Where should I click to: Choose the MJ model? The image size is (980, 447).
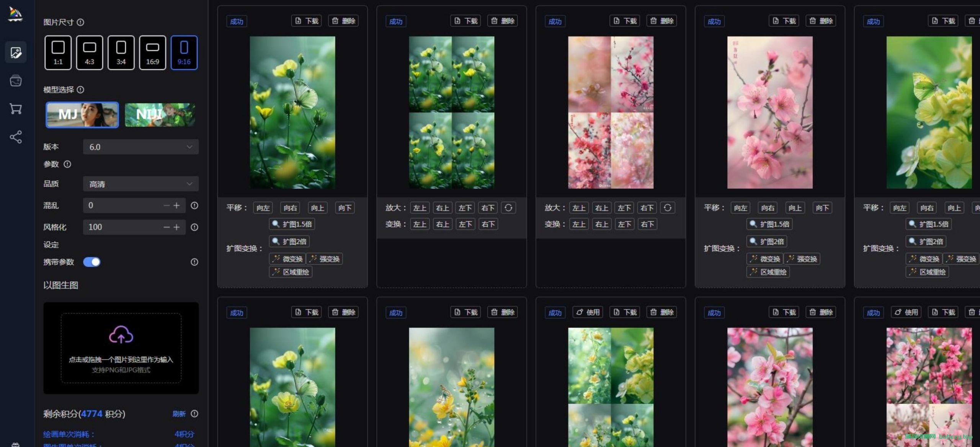tap(82, 115)
